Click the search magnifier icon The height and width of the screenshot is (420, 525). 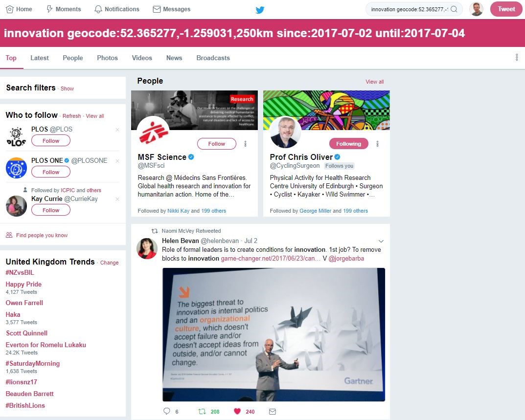(x=454, y=9)
